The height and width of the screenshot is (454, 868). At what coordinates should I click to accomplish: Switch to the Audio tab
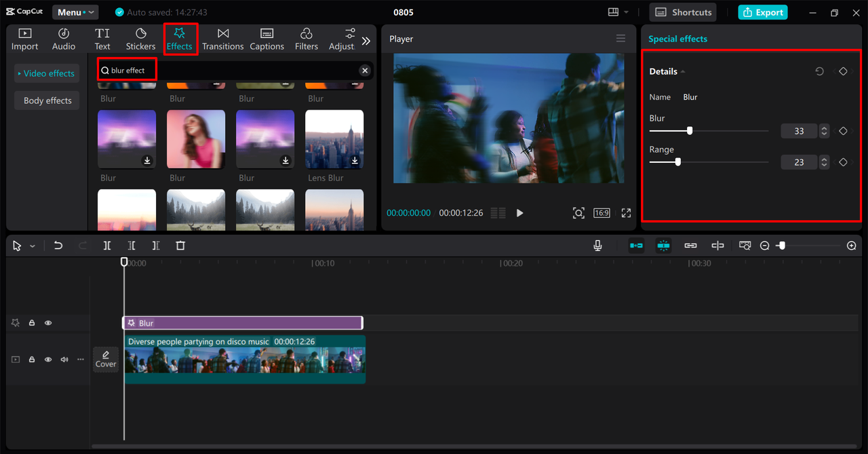coord(64,39)
